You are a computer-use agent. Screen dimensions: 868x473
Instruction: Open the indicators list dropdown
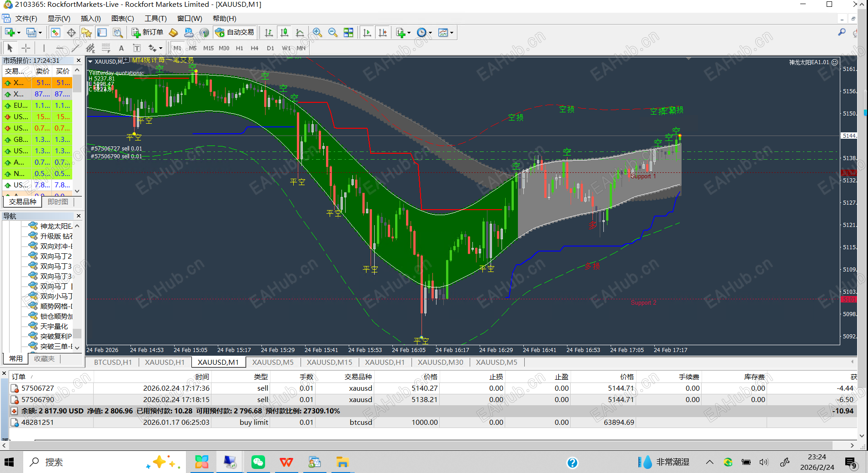403,32
